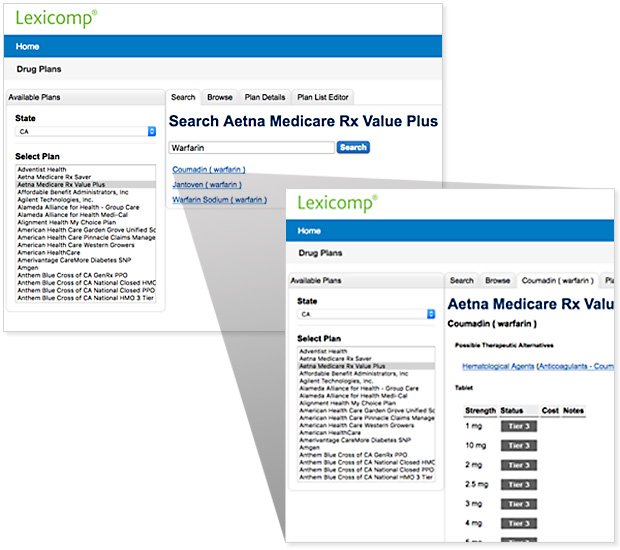Click the Tier 3 badge for 2.5 mg
Image resolution: width=620 pixels, height=550 pixels.
tap(518, 483)
